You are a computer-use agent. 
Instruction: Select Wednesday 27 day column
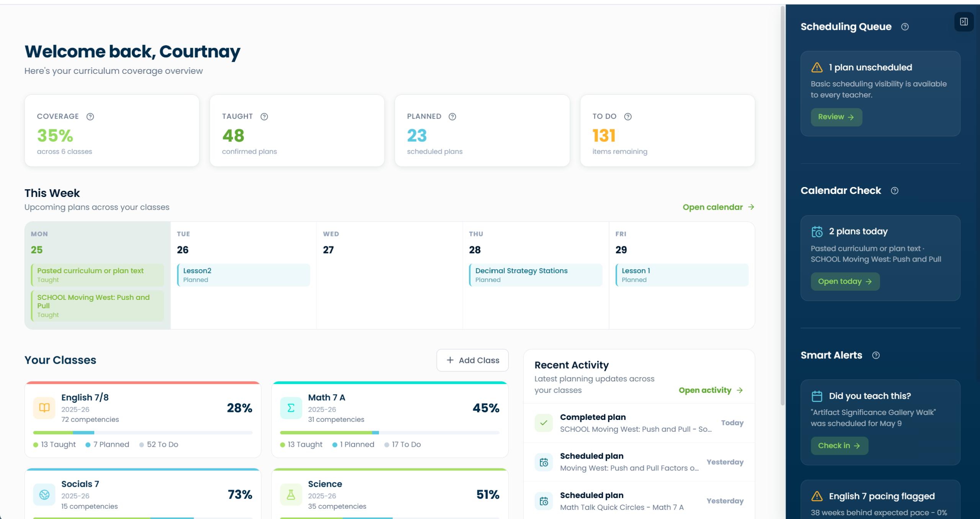pyautogui.click(x=390, y=275)
